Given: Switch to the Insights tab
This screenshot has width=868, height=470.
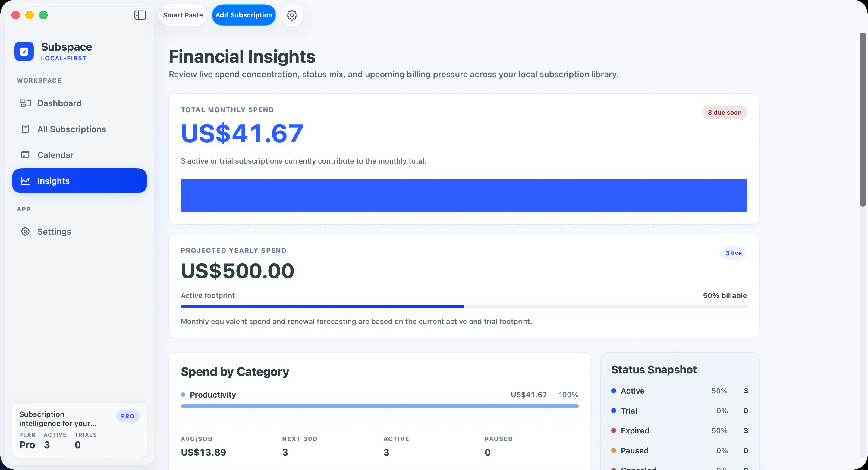Looking at the screenshot, I should coord(53,180).
